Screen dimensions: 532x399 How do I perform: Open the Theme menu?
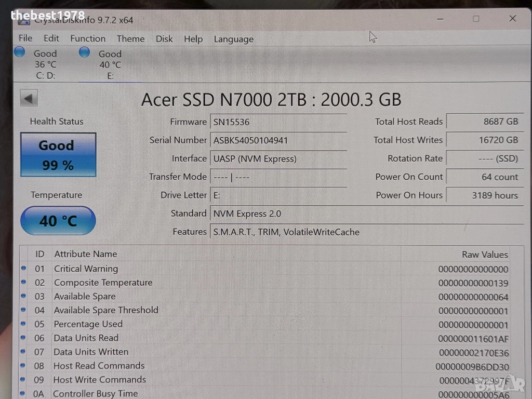pos(130,39)
